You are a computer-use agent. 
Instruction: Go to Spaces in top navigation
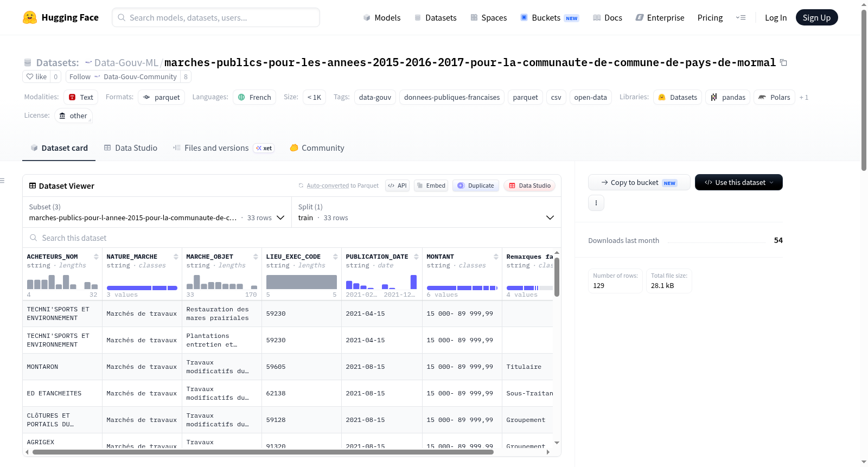[489, 17]
